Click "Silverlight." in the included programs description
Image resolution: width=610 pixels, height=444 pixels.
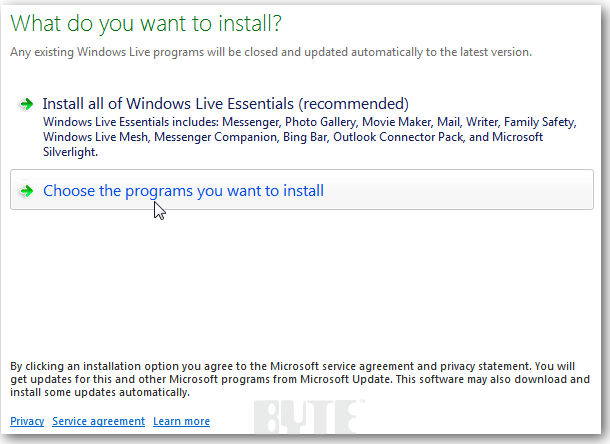[70, 152]
